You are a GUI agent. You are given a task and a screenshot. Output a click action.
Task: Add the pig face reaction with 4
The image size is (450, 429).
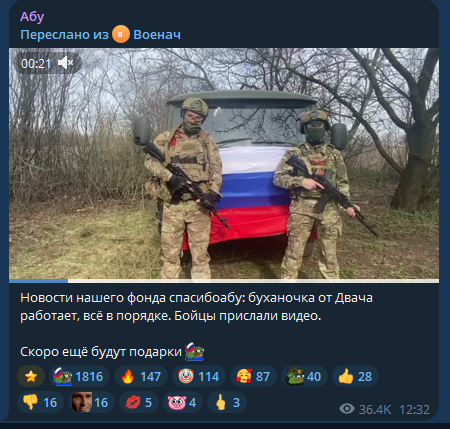183,402
